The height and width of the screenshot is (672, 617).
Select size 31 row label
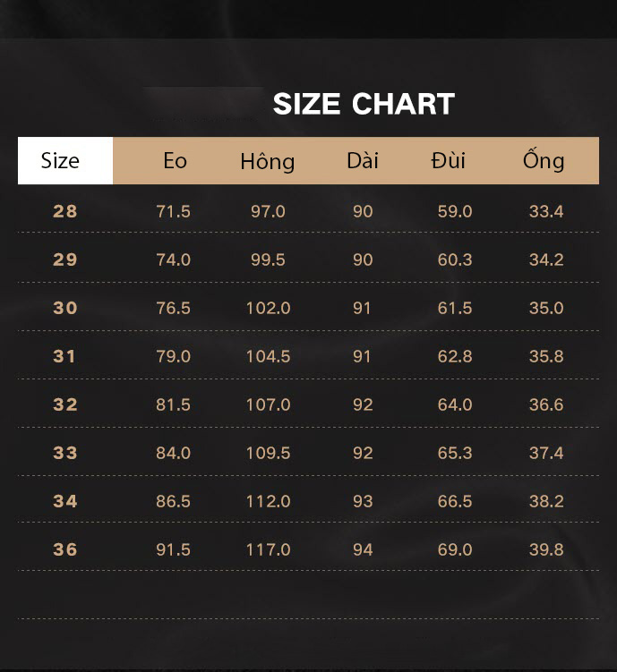coord(64,356)
